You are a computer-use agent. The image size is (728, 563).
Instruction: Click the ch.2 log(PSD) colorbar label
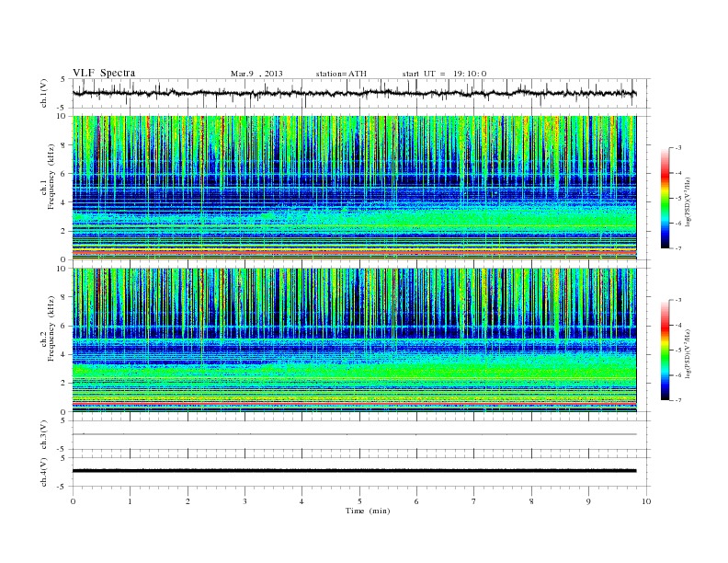pyautogui.click(x=688, y=353)
